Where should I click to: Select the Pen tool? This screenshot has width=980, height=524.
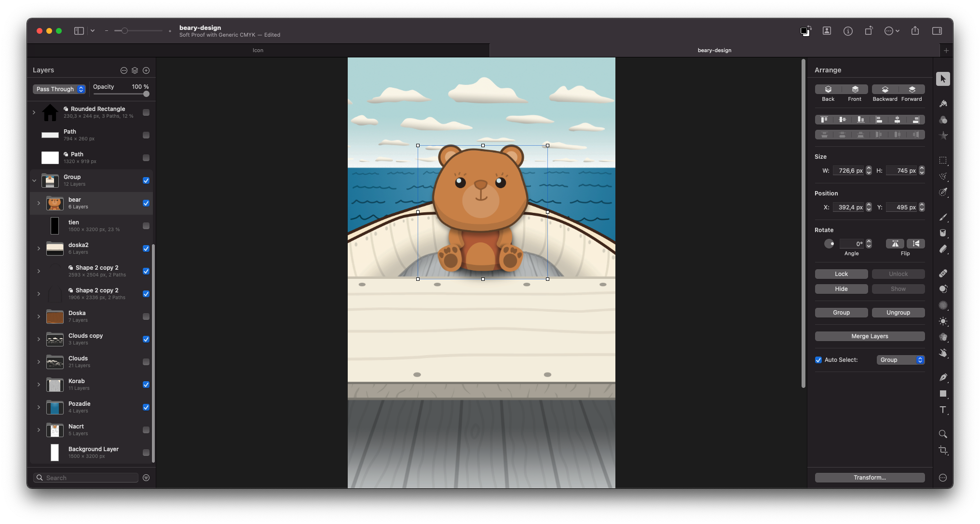943,377
